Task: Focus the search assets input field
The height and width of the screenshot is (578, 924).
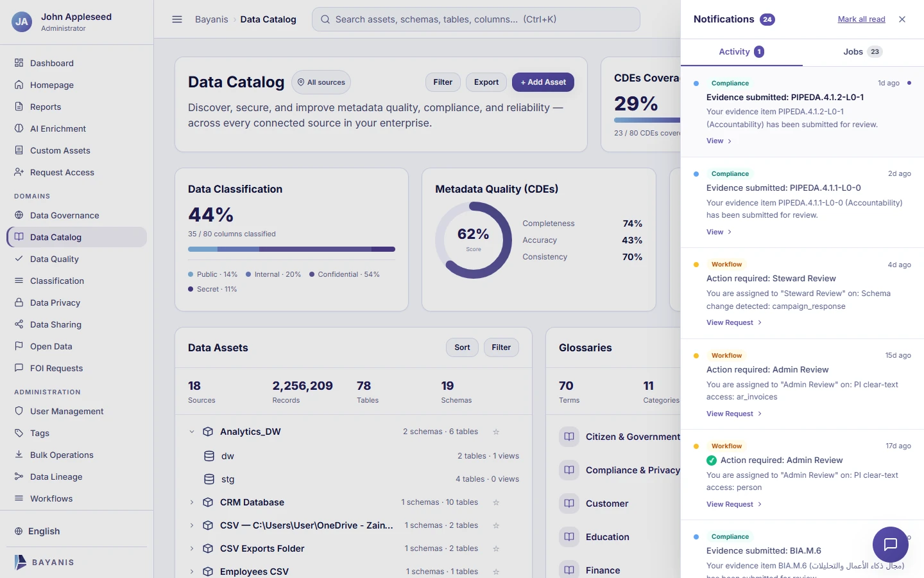Action: pos(475,19)
